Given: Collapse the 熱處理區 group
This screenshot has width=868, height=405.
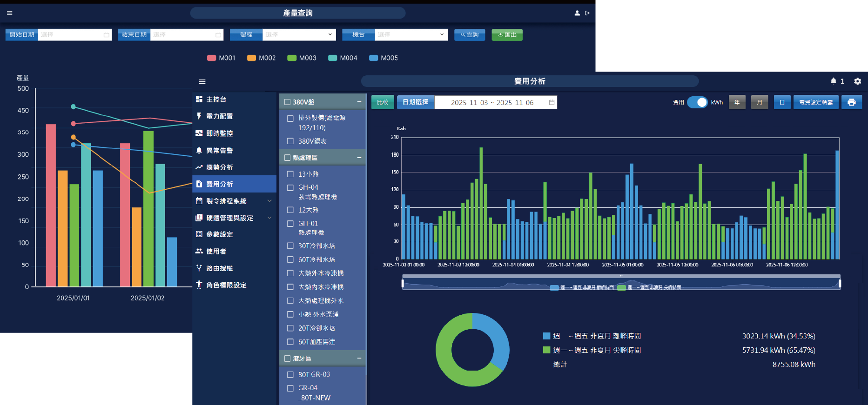Looking at the screenshot, I should tap(359, 158).
